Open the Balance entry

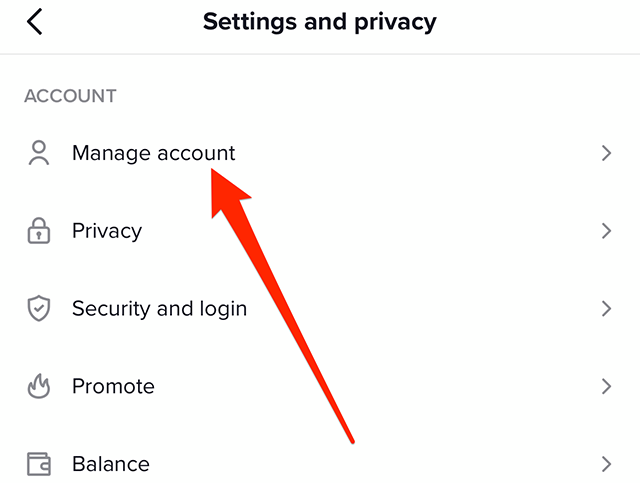(111, 464)
